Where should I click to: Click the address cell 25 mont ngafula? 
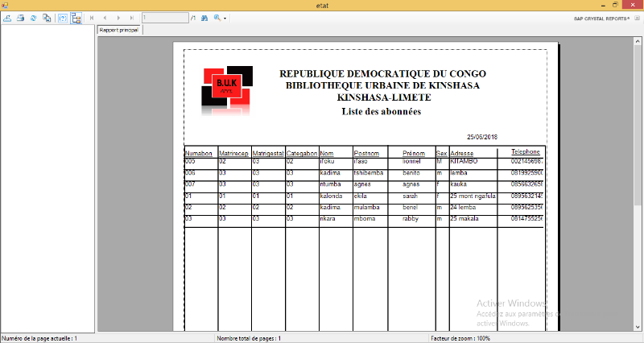(473, 196)
